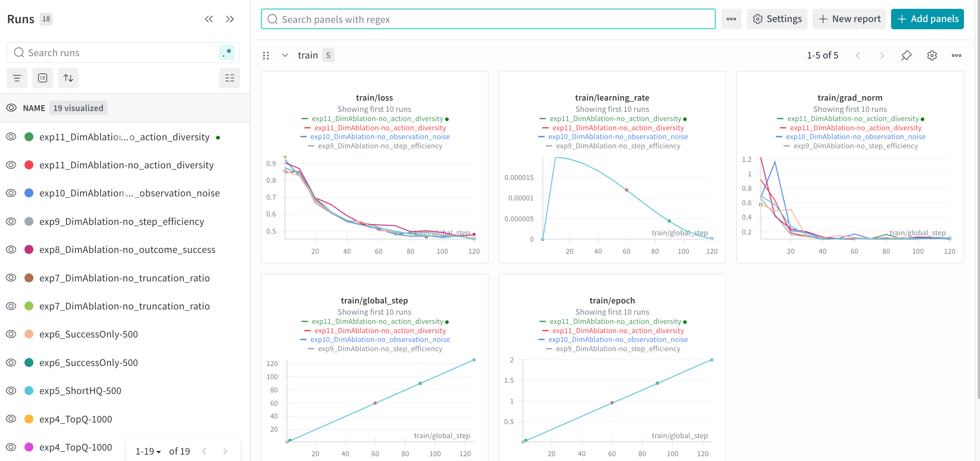Open train section settings gear
This screenshot has height=461, width=980.
(932, 55)
